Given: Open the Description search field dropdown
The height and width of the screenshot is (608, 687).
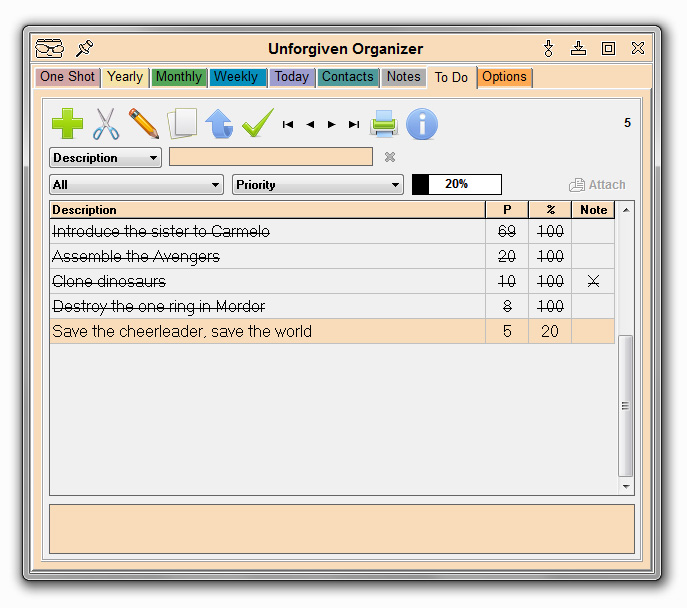Looking at the screenshot, I should pyautogui.click(x=106, y=158).
